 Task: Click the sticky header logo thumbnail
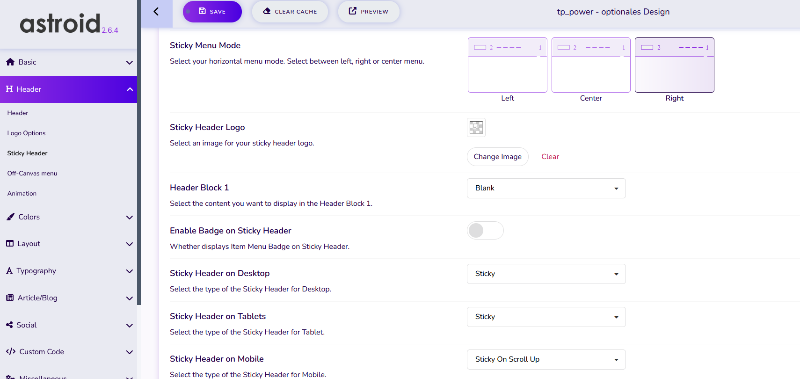point(477,128)
